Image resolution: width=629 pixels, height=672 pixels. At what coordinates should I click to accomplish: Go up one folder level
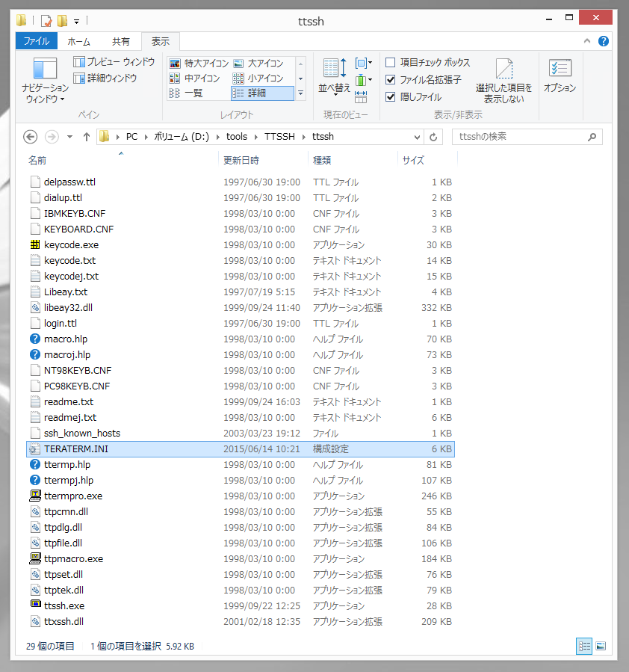pyautogui.click(x=87, y=137)
